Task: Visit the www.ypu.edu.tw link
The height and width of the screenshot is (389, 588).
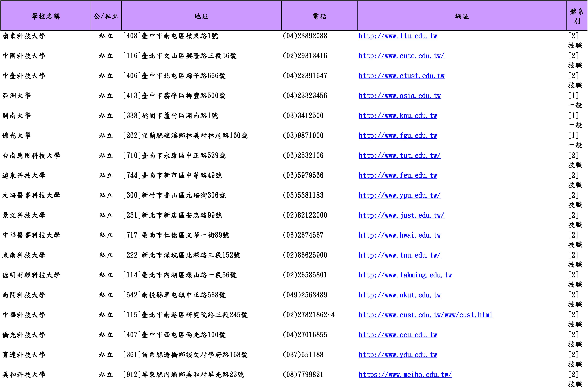Action: click(399, 196)
